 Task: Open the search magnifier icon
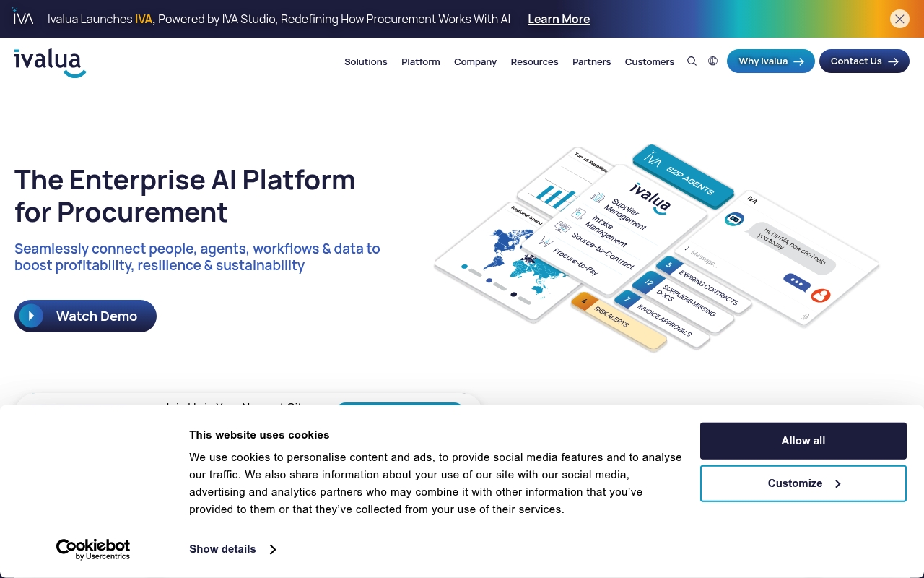pyautogui.click(x=692, y=61)
